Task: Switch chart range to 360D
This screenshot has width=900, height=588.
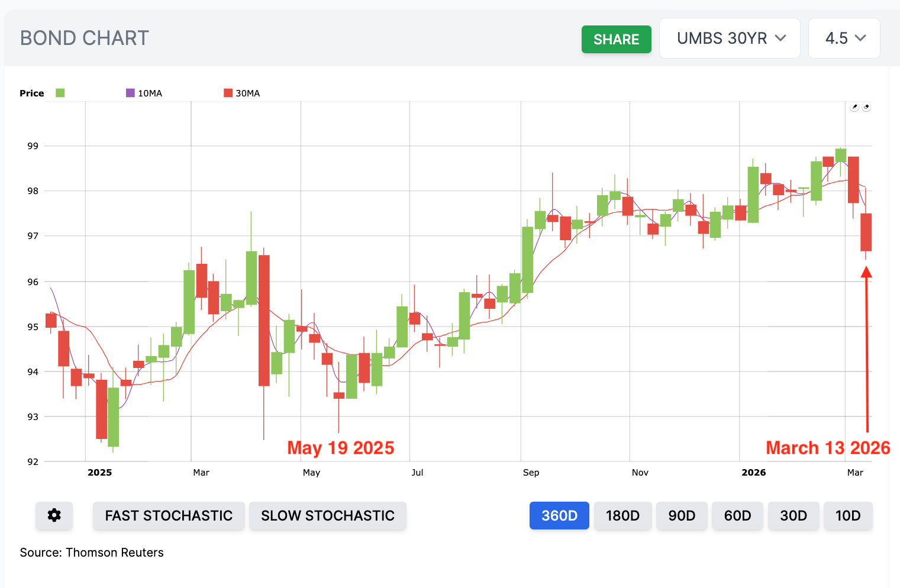Action: pyautogui.click(x=559, y=515)
